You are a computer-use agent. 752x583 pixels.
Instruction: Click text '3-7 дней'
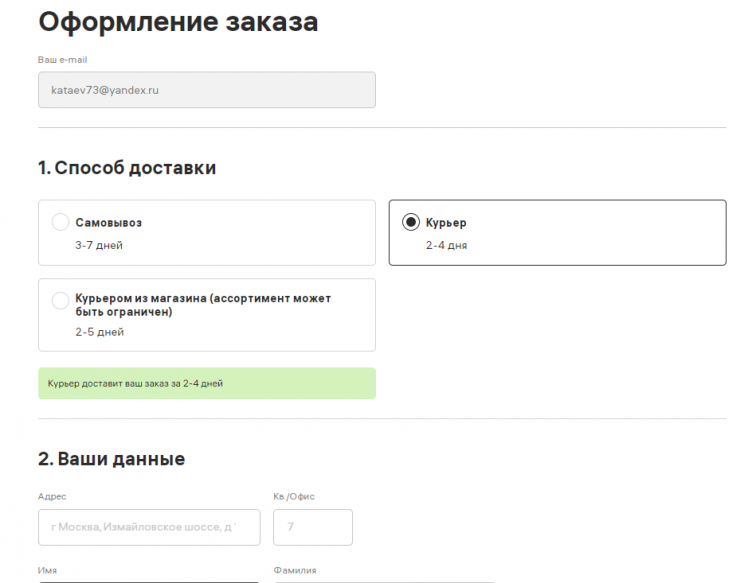[x=99, y=245]
